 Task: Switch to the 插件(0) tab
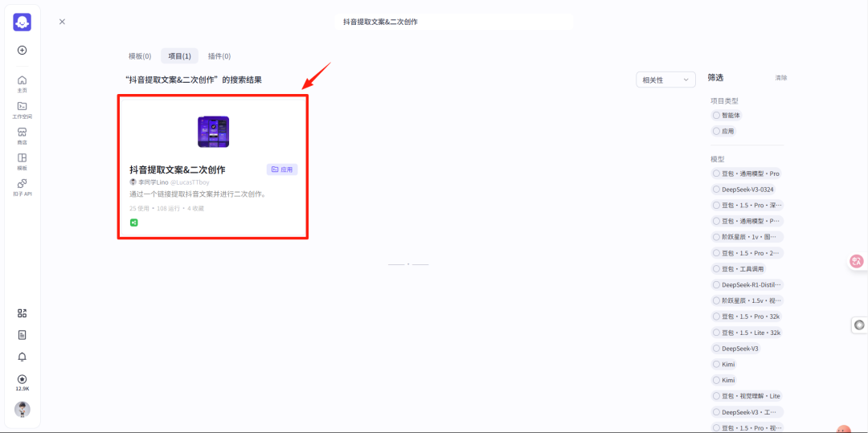coord(219,56)
